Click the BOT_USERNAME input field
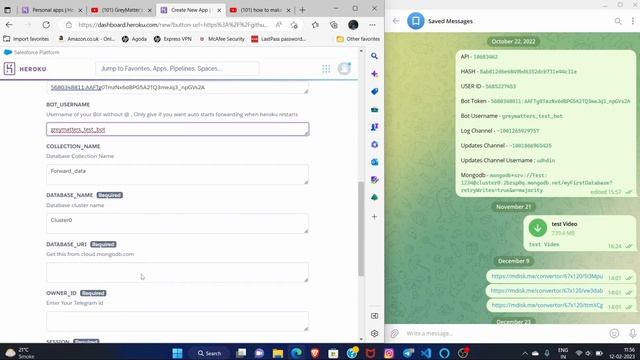This screenshot has width=640, height=360. coord(178,129)
